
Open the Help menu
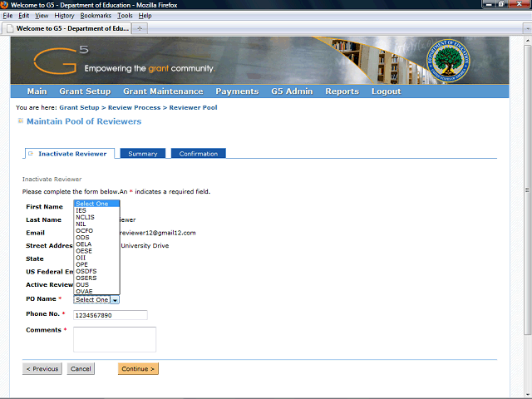[145, 16]
